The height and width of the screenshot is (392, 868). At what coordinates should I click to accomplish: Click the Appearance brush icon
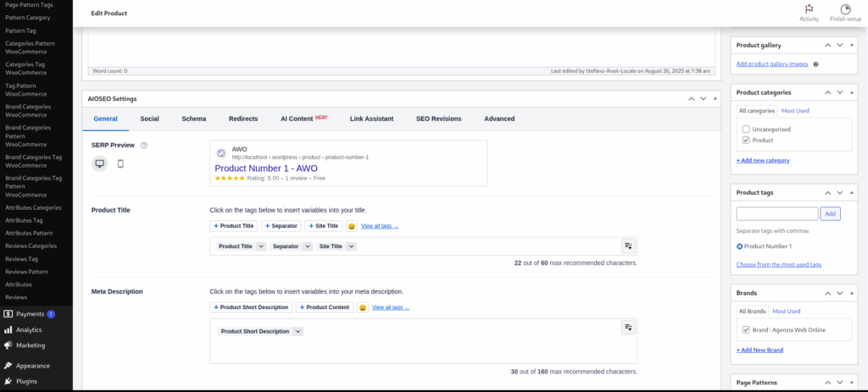point(8,366)
